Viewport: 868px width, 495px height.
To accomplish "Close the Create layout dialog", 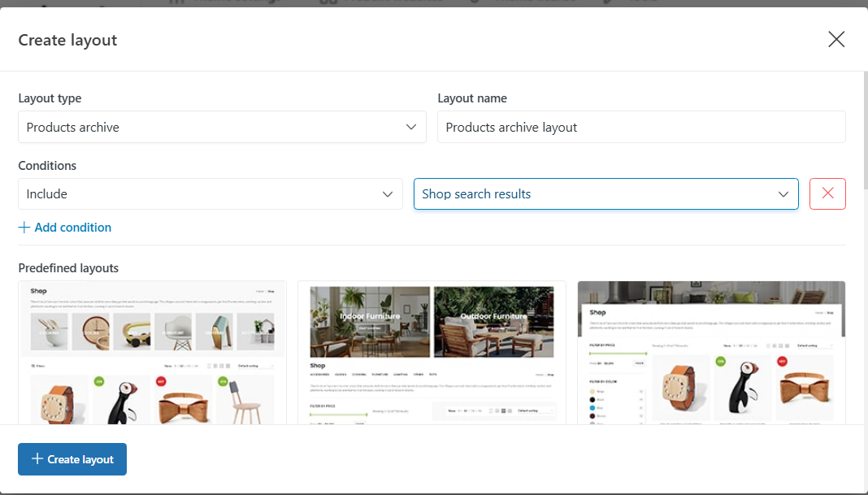I will 835,39.
